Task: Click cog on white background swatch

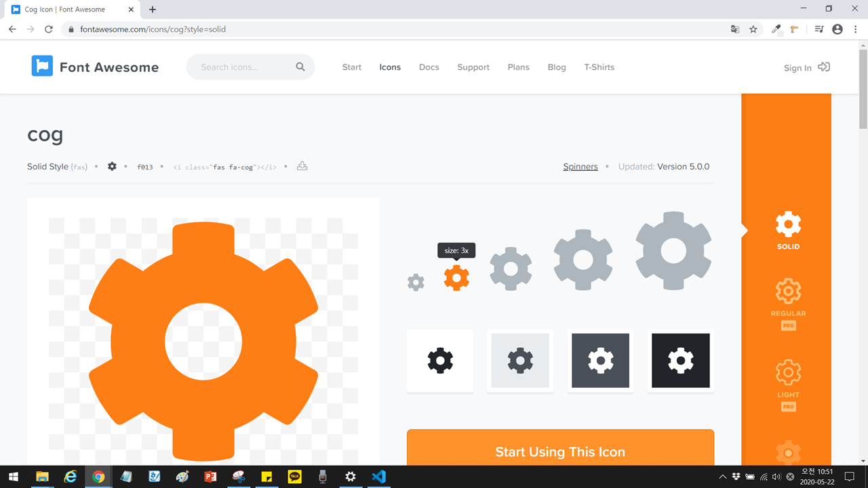Action: click(440, 361)
